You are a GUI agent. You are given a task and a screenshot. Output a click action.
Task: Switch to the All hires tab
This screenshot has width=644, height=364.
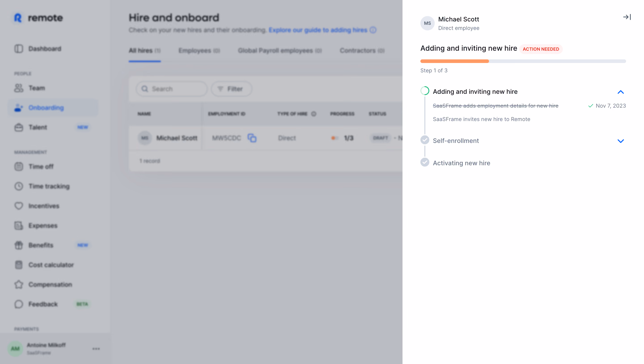tap(145, 50)
